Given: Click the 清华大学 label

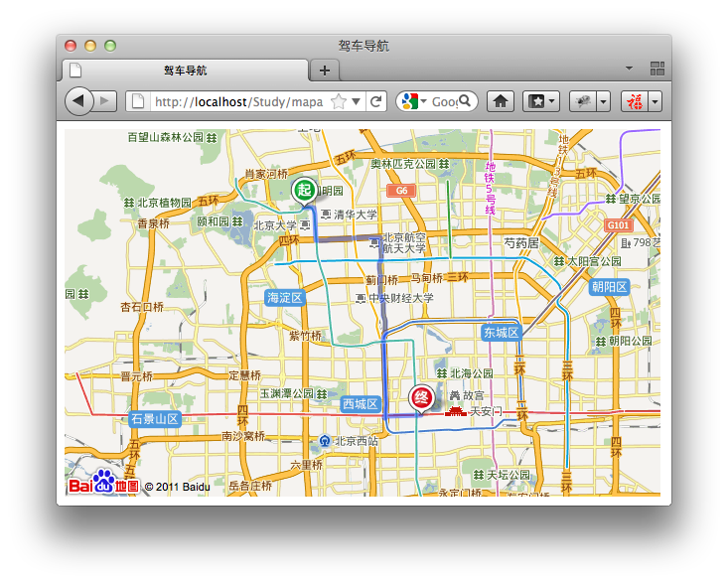Looking at the screenshot, I should (356, 214).
